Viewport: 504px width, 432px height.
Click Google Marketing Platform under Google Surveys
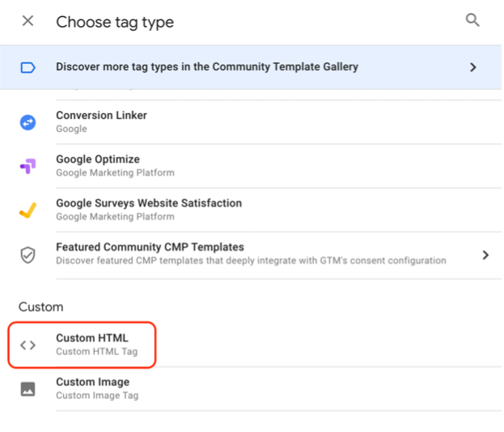click(115, 217)
